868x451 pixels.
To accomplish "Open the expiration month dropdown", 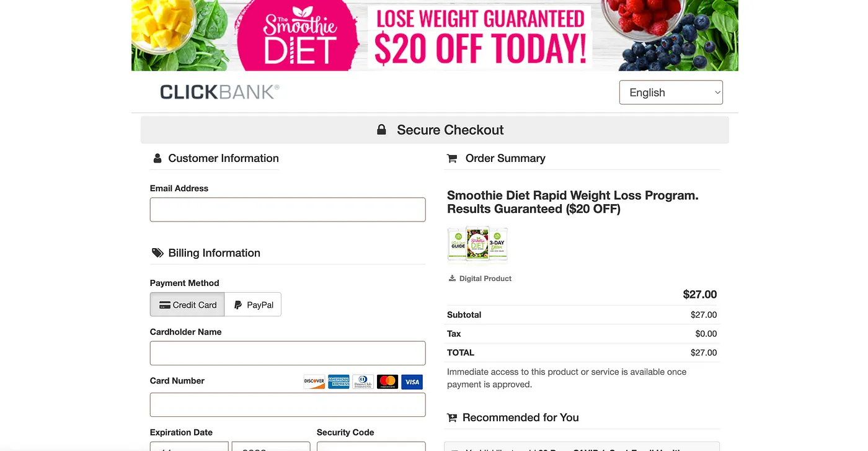I will [x=189, y=446].
